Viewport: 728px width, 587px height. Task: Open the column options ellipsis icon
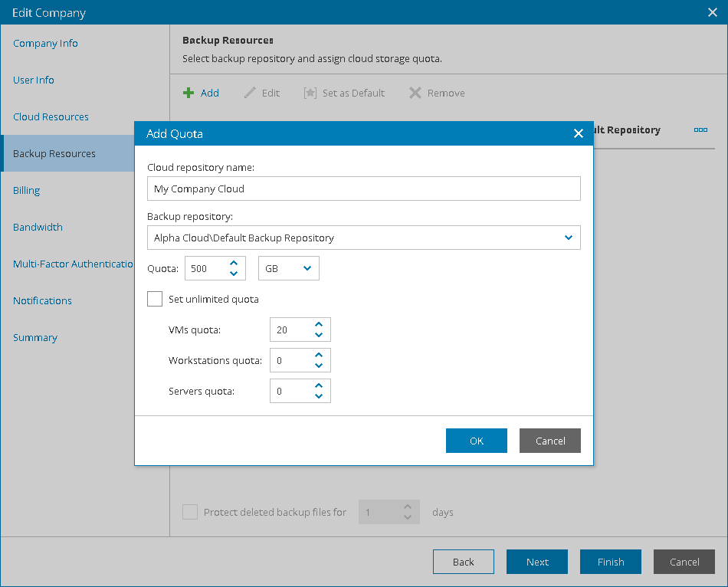click(x=700, y=130)
